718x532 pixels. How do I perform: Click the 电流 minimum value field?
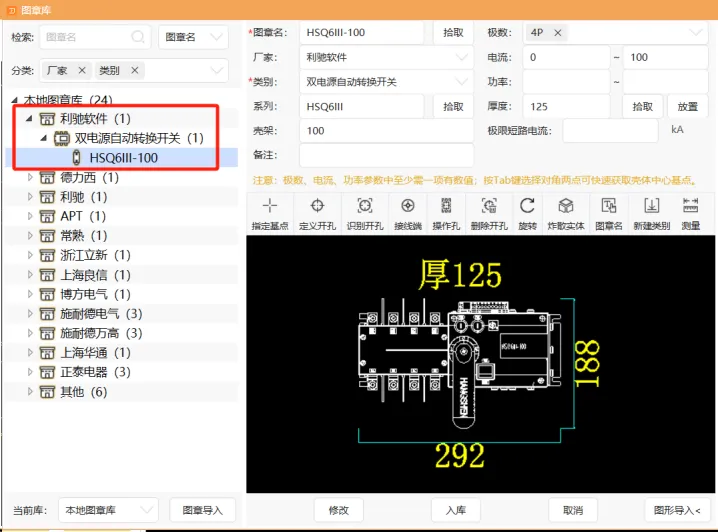pos(566,57)
